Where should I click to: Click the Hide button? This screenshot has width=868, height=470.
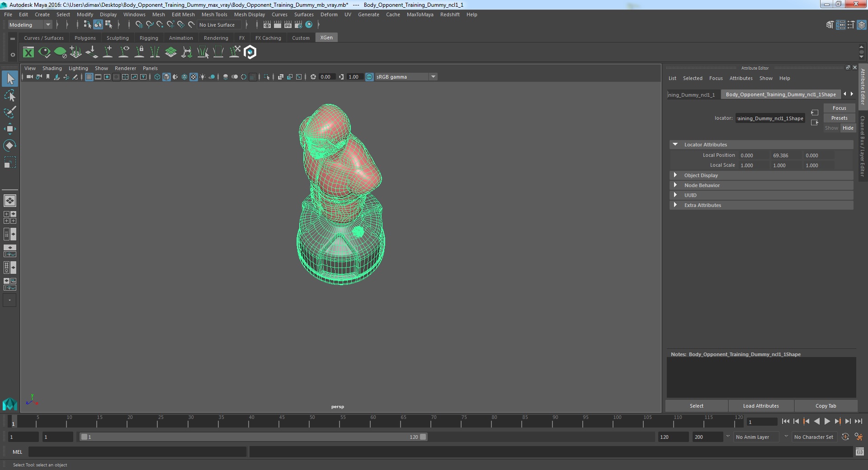click(x=848, y=128)
